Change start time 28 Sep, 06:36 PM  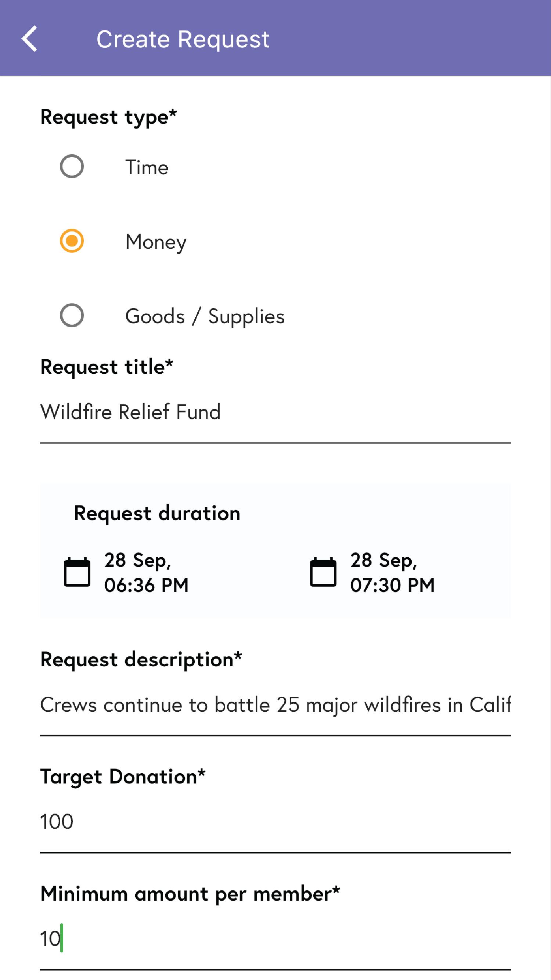tap(147, 573)
